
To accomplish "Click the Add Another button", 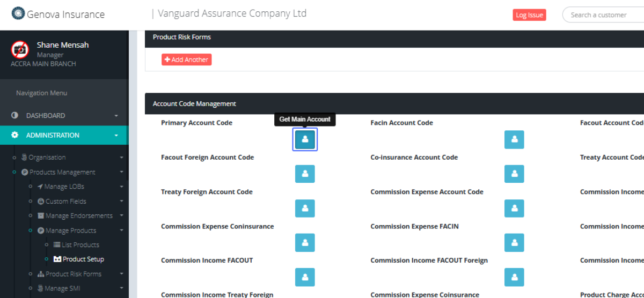I will (x=186, y=59).
